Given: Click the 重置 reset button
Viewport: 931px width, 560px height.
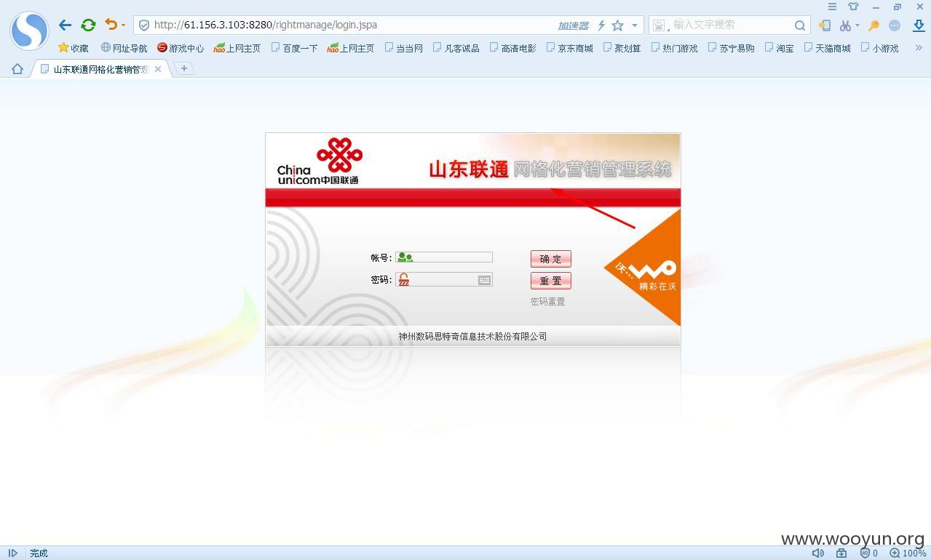Looking at the screenshot, I should coord(551,281).
